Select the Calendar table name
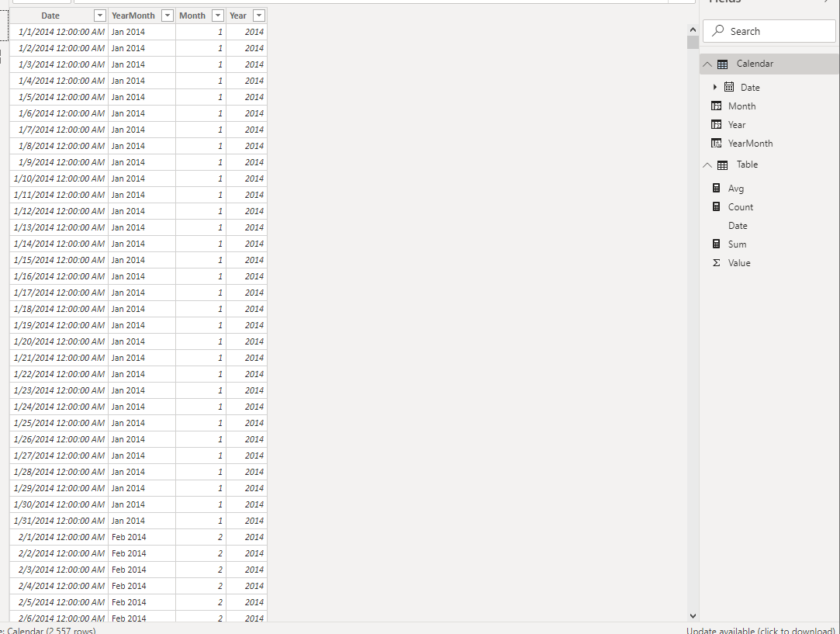Viewport: 840px width, 634px height. [755, 64]
